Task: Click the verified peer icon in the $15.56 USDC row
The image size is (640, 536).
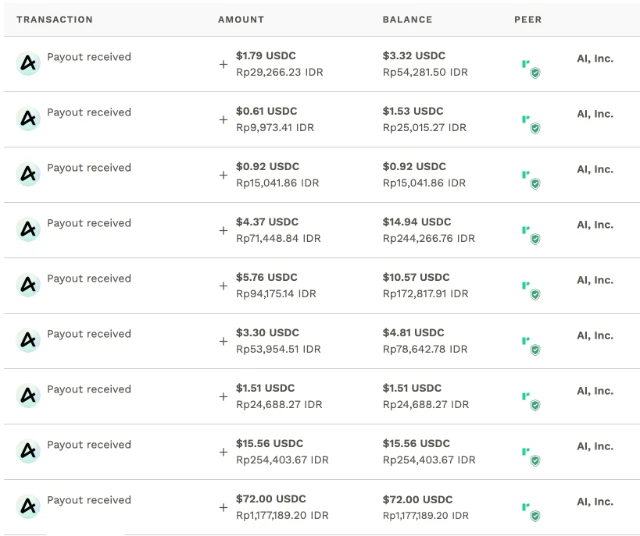Action: pyautogui.click(x=530, y=455)
